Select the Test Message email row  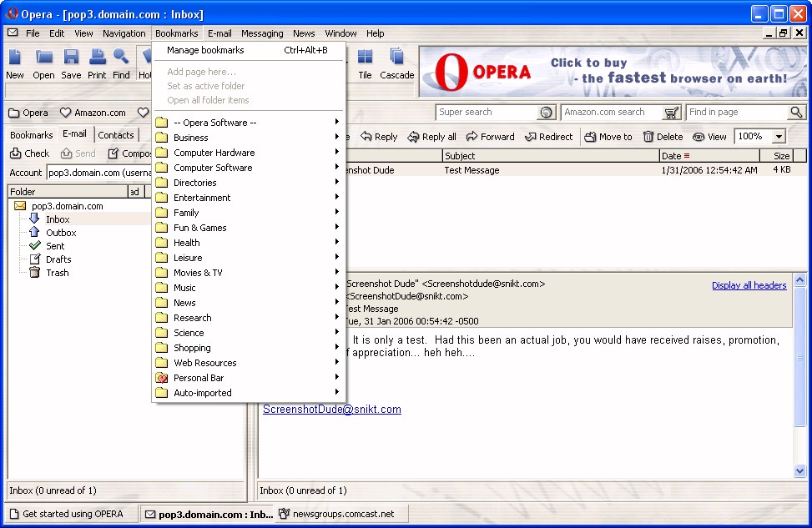click(577, 170)
